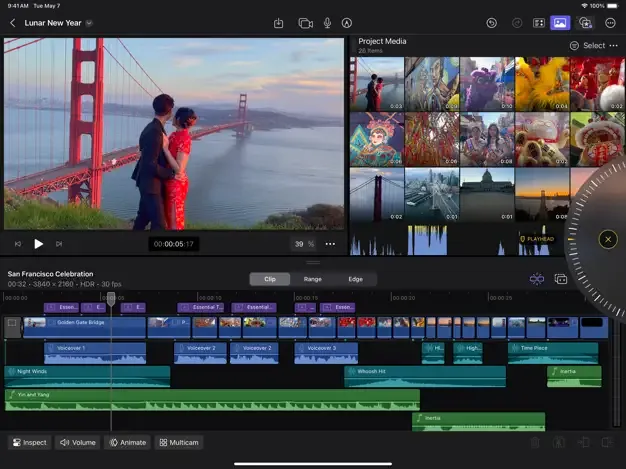
Task: Select the Voiceover 3 audio clip
Action: (x=326, y=353)
